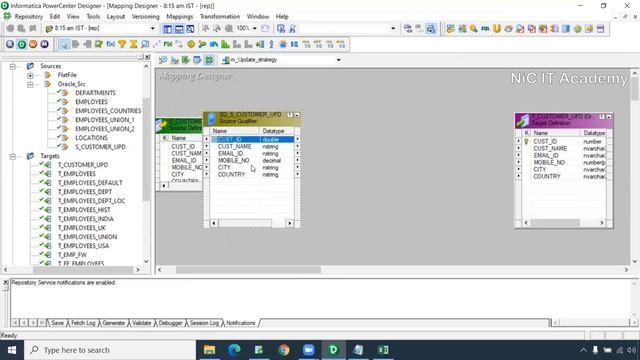Open Transformation Developer icon above workspace

pyautogui.click(x=186, y=60)
